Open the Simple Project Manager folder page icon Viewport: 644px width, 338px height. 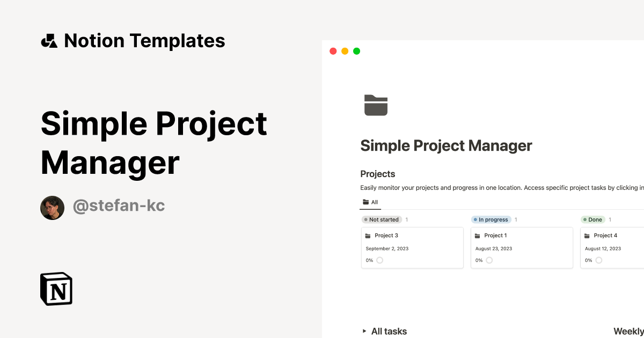tap(376, 105)
